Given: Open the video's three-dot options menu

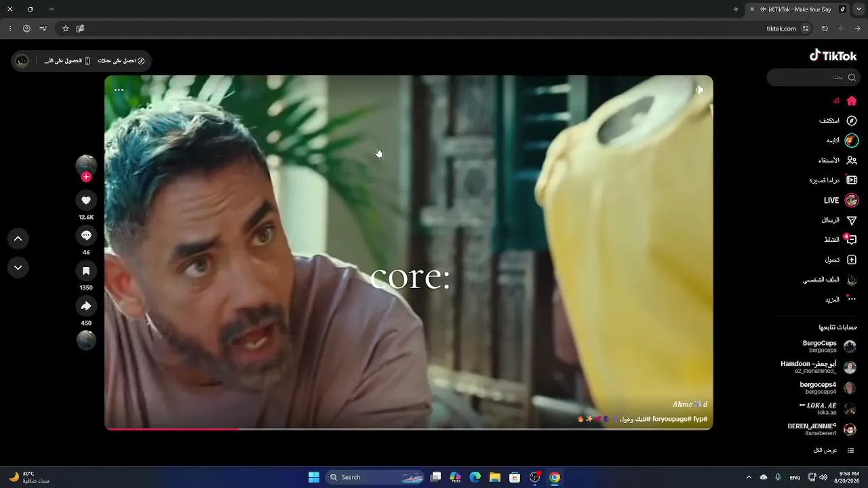Looking at the screenshot, I should 119,89.
